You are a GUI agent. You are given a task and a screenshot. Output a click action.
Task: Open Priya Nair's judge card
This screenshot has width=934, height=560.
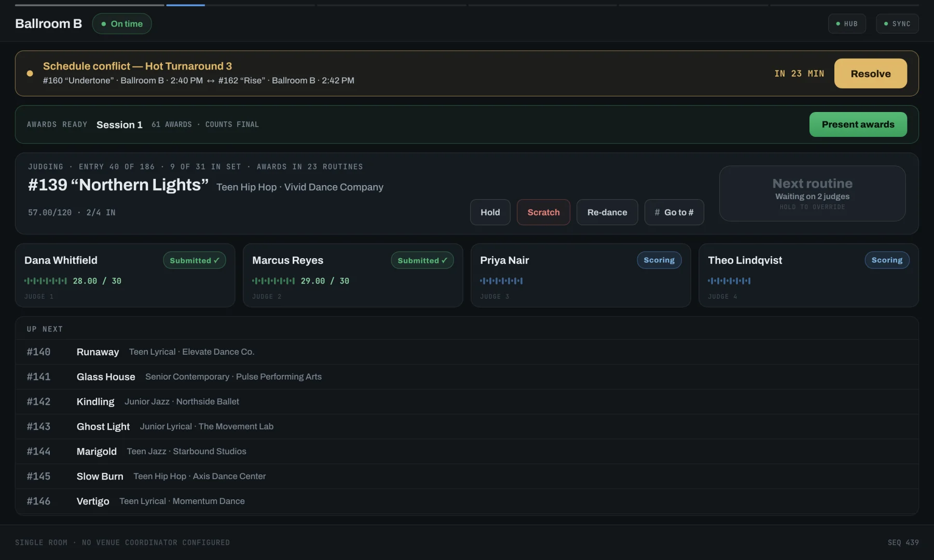581,275
